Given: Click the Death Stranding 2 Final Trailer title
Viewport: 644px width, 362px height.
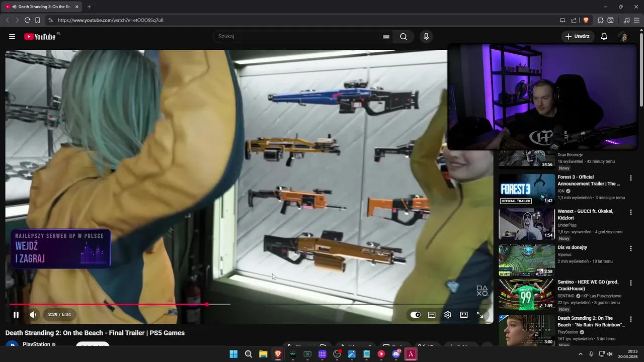Looking at the screenshot, I should pyautogui.click(x=95, y=333).
